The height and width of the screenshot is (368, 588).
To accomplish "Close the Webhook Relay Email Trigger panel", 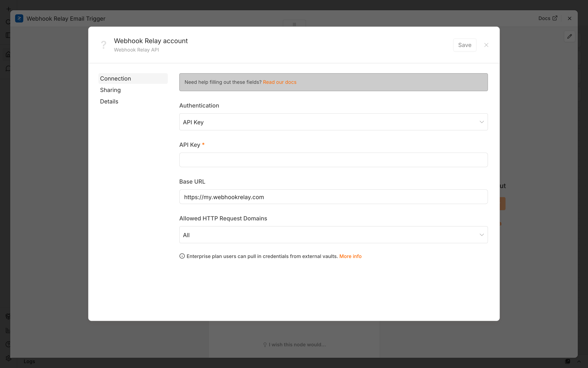I will (570, 18).
